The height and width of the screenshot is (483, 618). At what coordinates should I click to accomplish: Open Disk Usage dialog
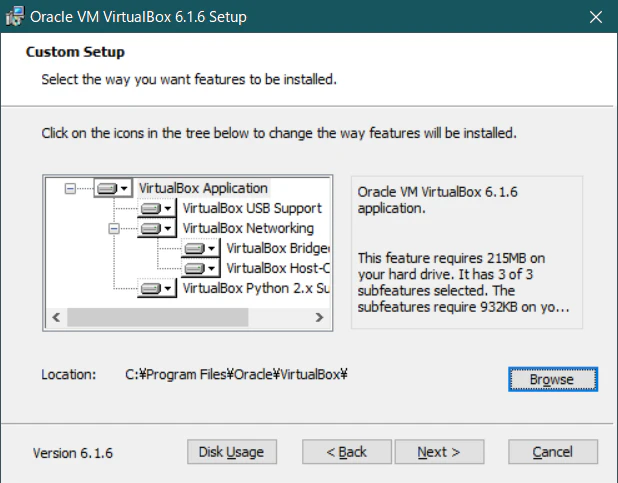[x=232, y=452]
